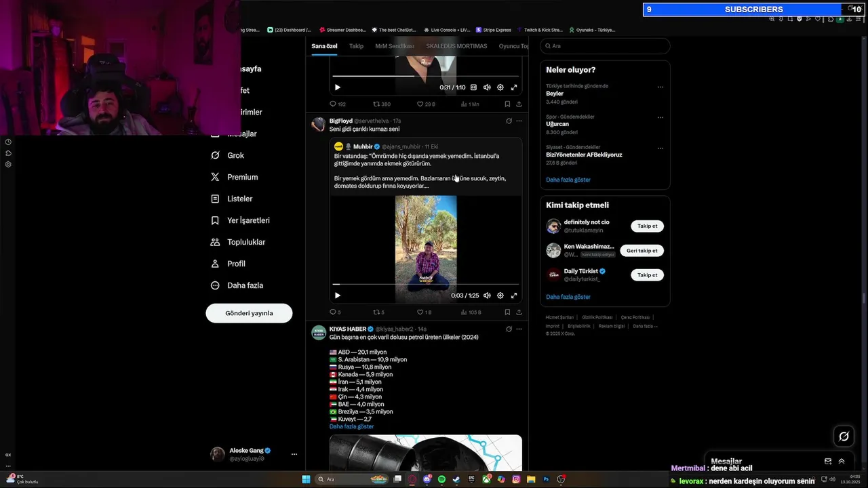
Task: Open Grok from the left navigation
Action: (x=227, y=155)
